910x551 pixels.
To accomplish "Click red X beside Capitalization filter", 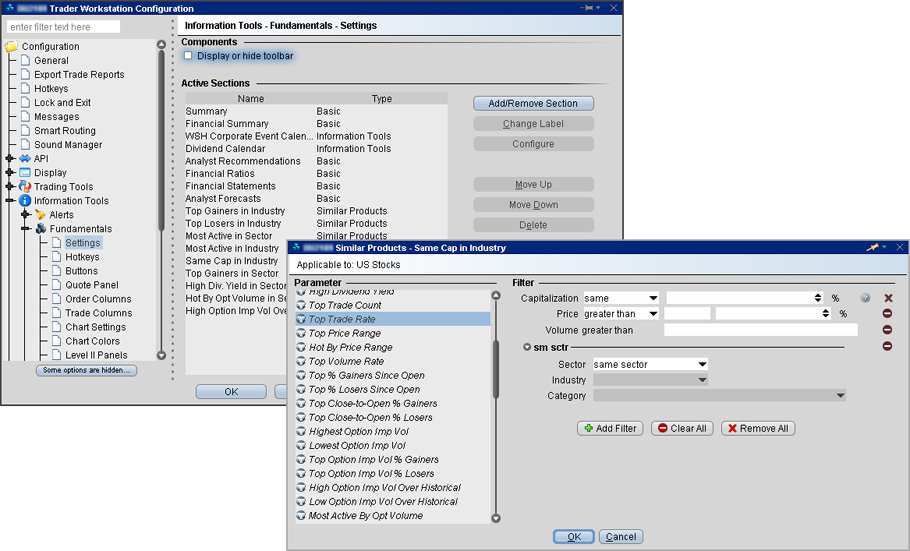I will [x=888, y=298].
